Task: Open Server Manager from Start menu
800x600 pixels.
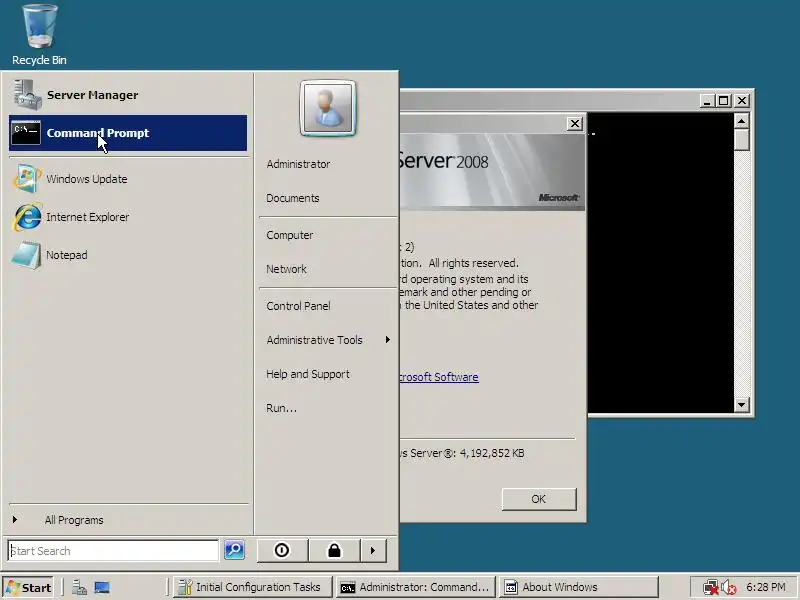Action: pos(128,95)
